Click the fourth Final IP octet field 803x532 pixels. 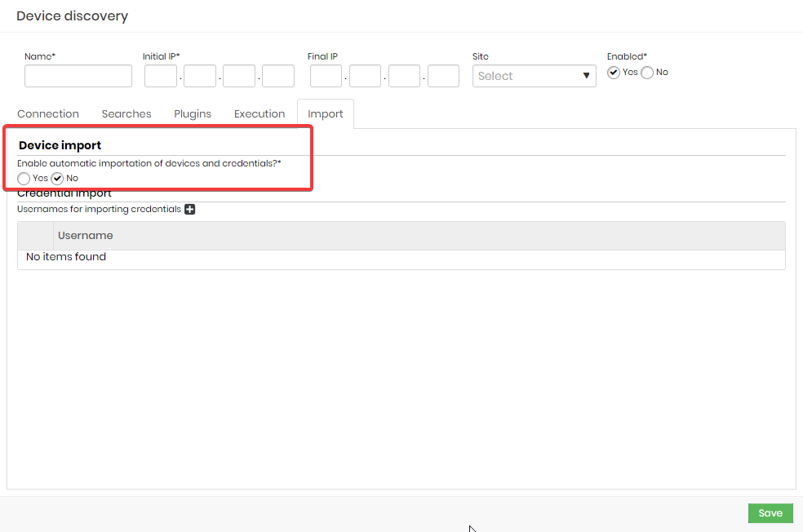click(x=443, y=76)
